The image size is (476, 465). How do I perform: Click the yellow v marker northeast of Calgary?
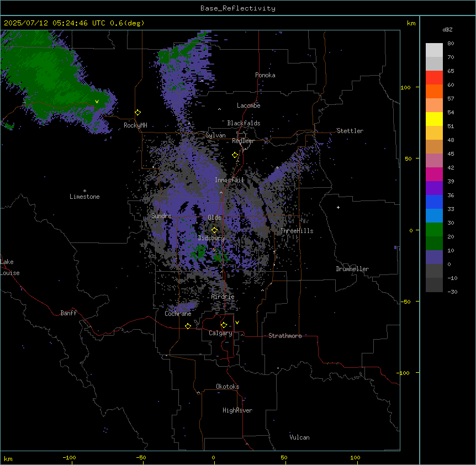pyautogui.click(x=237, y=323)
